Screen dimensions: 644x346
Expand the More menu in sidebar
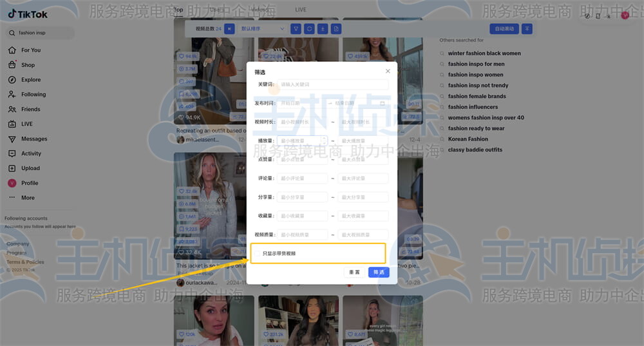click(x=28, y=198)
